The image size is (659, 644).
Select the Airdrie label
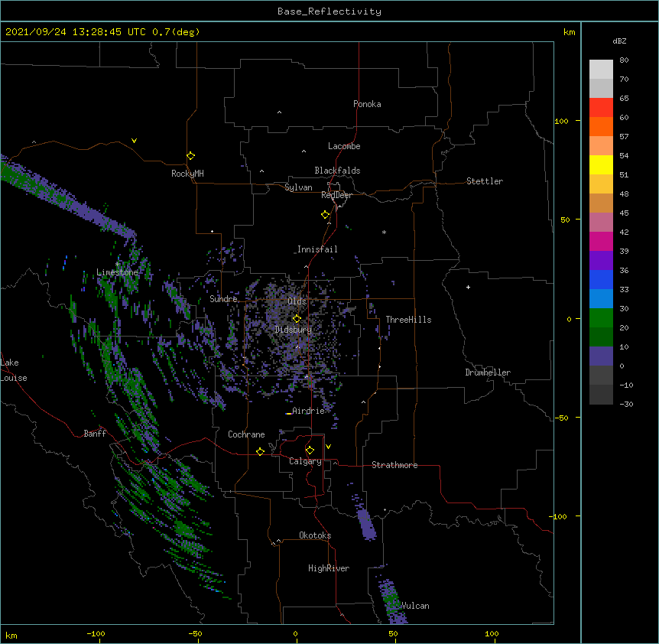(x=308, y=411)
